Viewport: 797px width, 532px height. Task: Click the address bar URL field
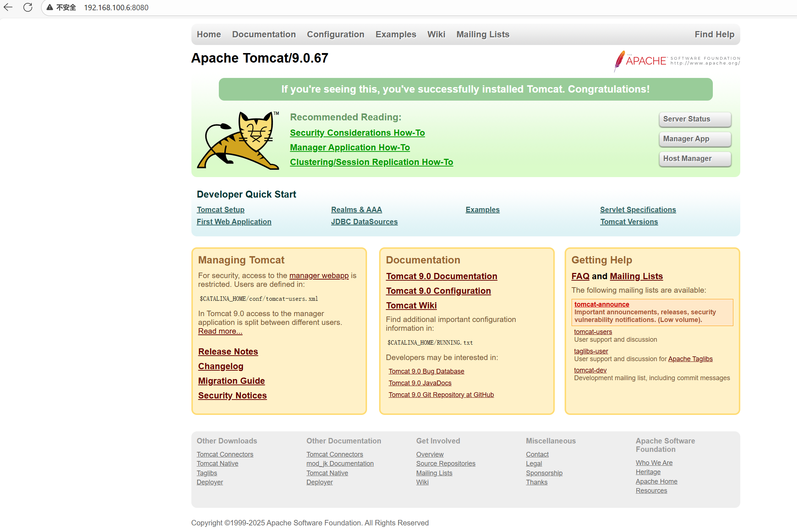[x=116, y=8]
